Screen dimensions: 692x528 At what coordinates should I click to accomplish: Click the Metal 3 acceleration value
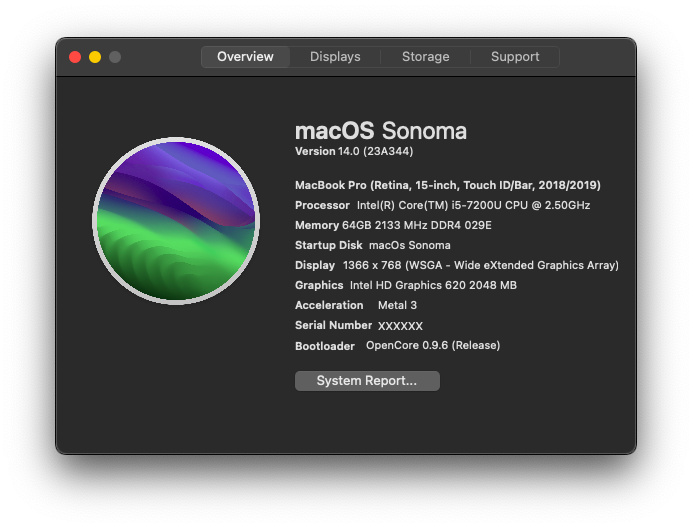397,305
